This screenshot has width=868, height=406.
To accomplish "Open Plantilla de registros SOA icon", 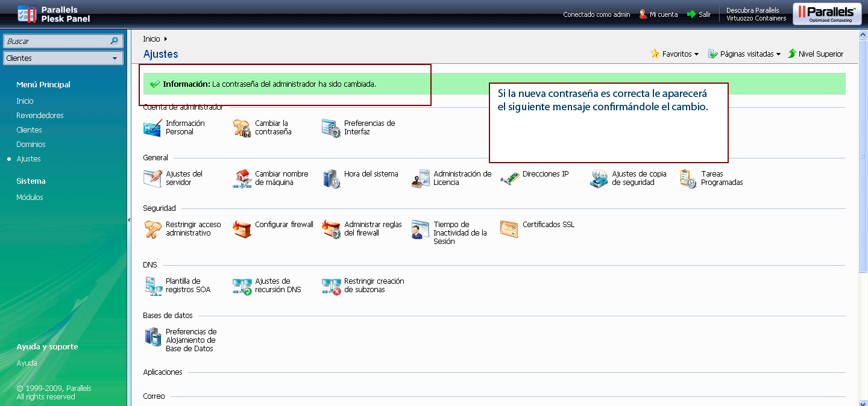I will coord(153,286).
